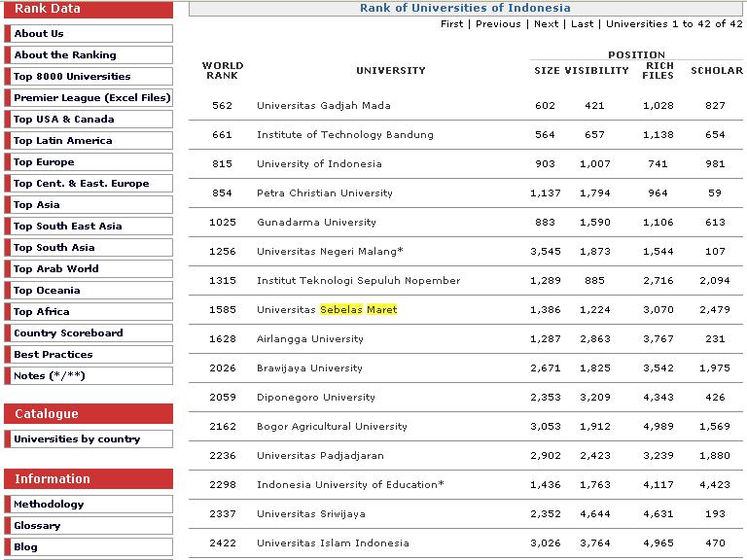Image resolution: width=747 pixels, height=560 pixels.
Task: Open Universitas Sriwijaya entry
Action: (311, 513)
